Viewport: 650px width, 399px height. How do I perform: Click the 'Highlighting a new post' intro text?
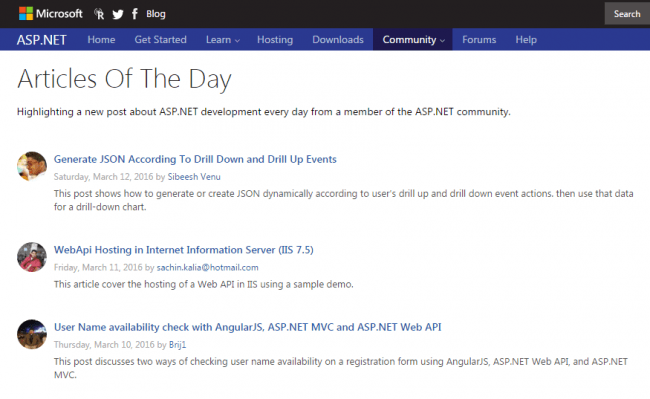[x=264, y=112]
